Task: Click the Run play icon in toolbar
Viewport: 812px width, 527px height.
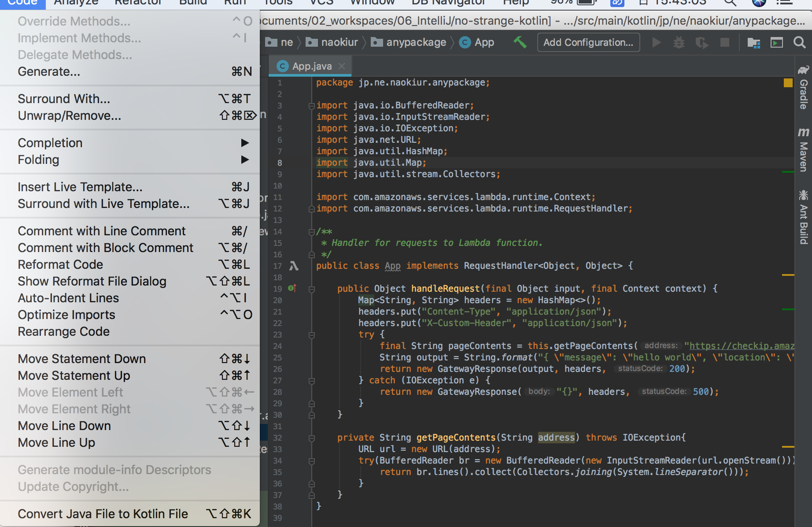Action: (656, 42)
